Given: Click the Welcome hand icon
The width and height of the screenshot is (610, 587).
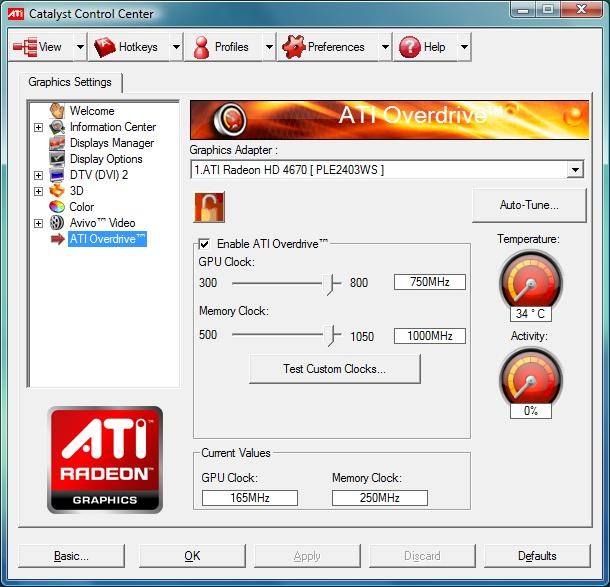Looking at the screenshot, I should click(57, 111).
